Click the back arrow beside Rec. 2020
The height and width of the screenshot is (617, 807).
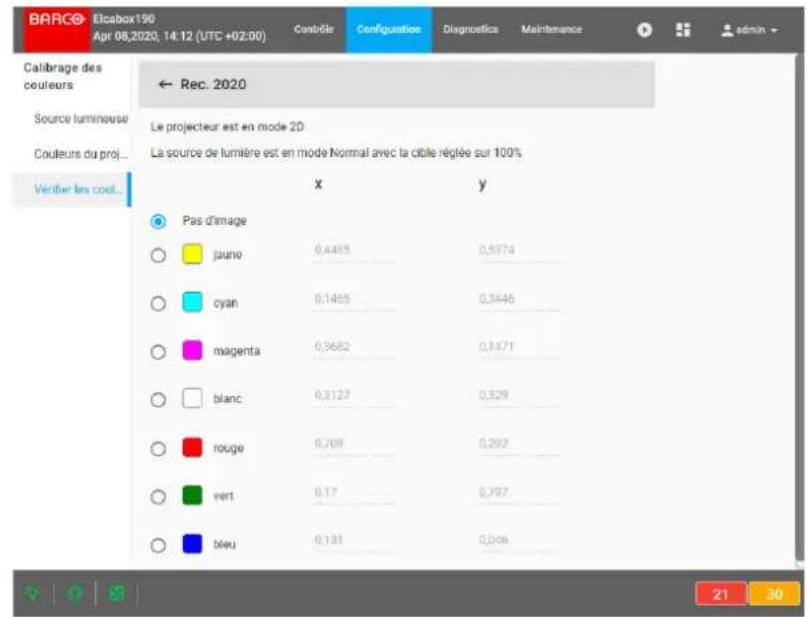point(165,84)
